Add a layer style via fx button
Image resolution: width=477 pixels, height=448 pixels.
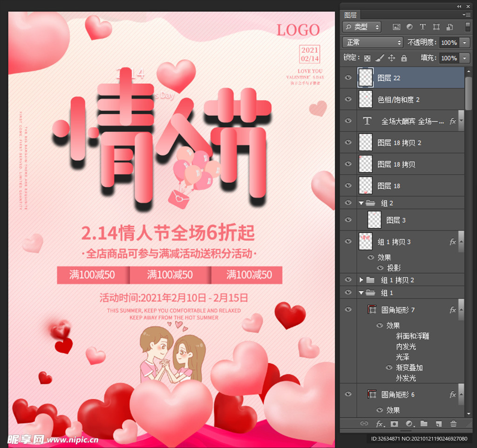[x=380, y=424]
